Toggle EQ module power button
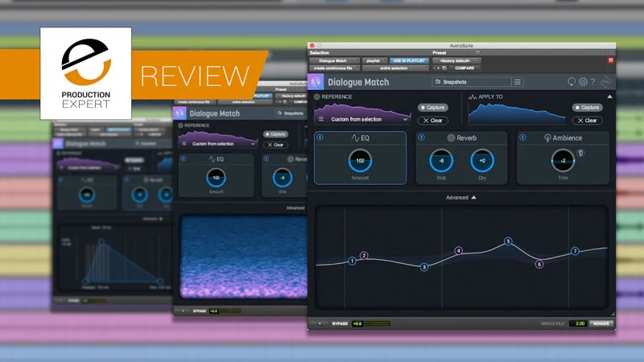This screenshot has width=644, height=362. pyautogui.click(x=320, y=138)
